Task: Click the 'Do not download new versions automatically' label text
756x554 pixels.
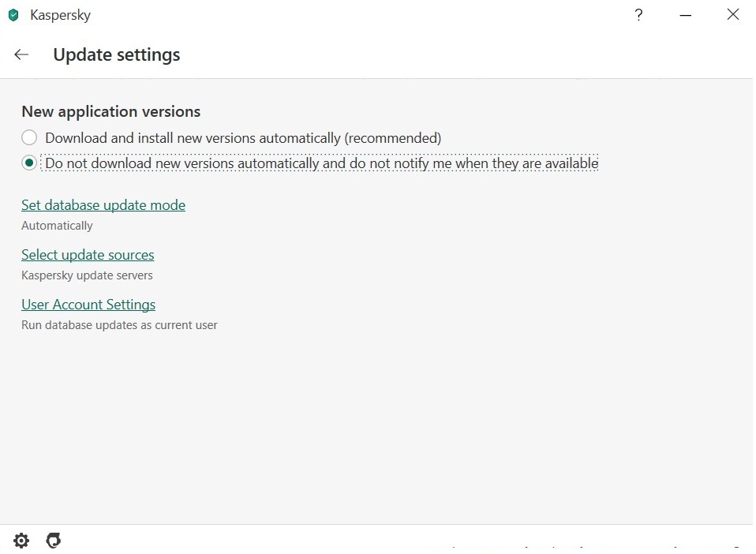Action: [322, 163]
